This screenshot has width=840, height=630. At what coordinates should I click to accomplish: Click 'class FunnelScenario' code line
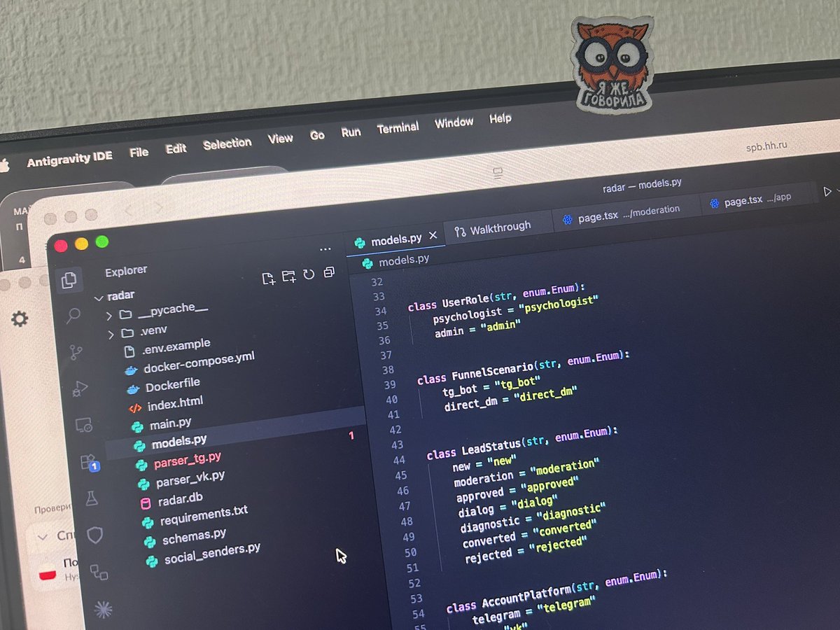(x=523, y=367)
